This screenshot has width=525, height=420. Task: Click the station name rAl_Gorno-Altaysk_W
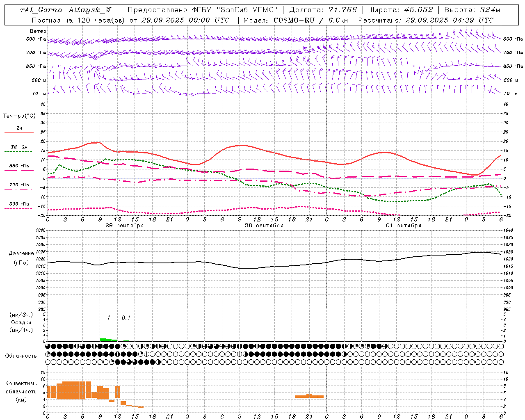[65, 10]
